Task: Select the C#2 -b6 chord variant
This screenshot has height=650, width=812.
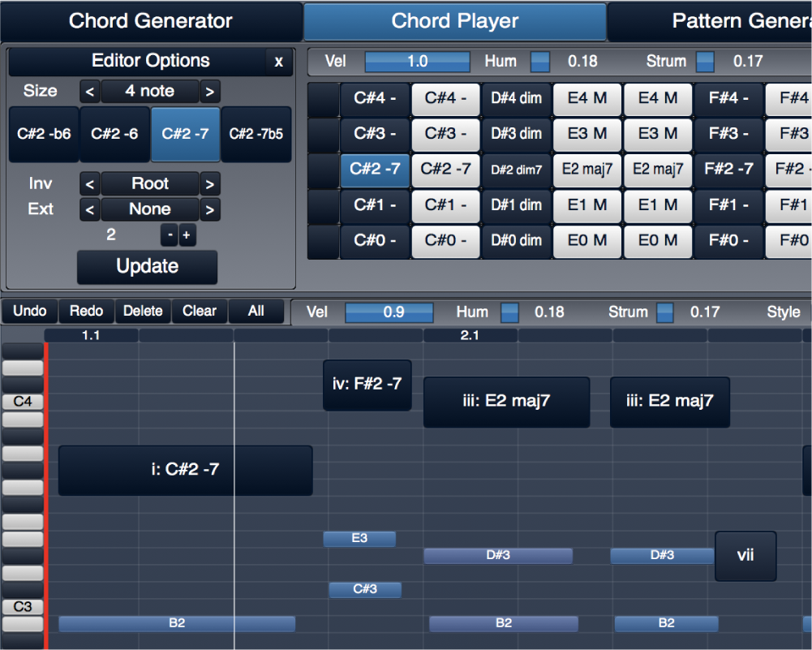Action: point(44,135)
